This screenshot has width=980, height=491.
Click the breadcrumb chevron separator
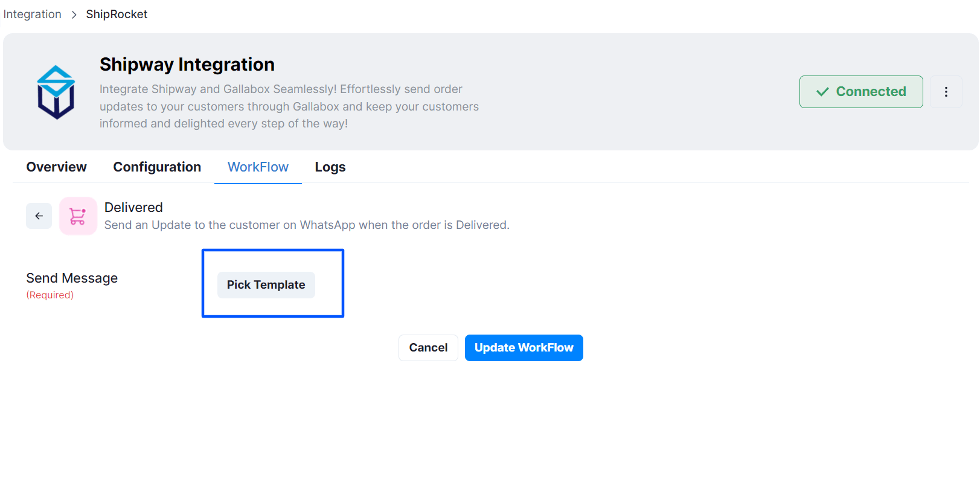(x=74, y=14)
